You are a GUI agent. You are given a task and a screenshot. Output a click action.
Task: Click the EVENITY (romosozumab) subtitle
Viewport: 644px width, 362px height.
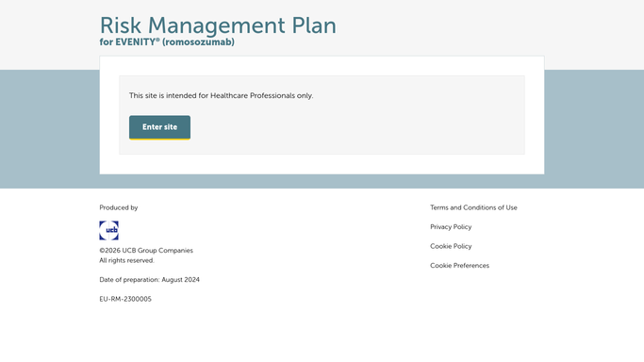tap(167, 41)
